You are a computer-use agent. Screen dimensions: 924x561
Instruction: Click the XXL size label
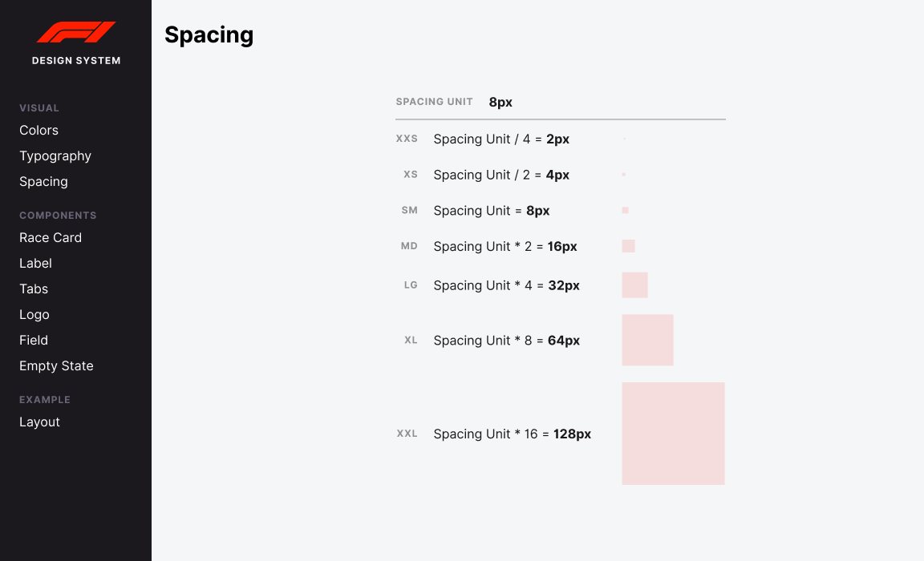pyautogui.click(x=407, y=434)
